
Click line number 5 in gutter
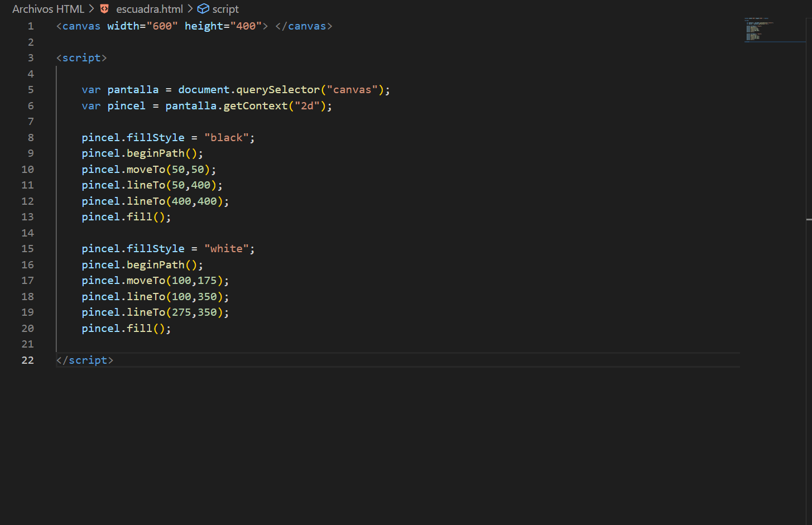31,90
